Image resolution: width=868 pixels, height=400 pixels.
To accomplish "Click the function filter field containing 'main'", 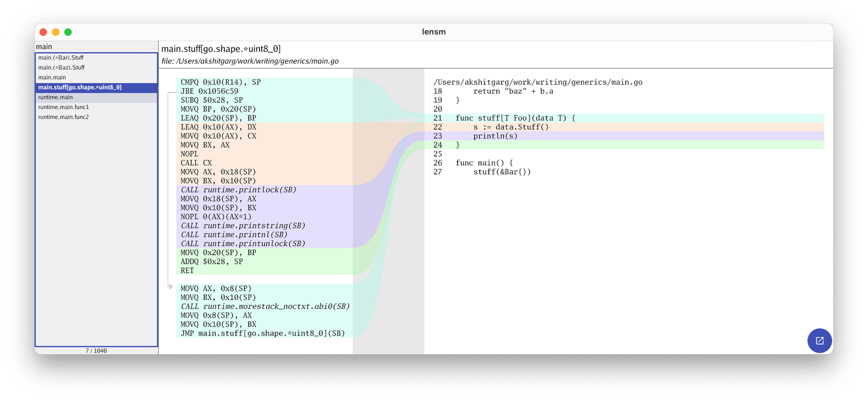I will [96, 46].
